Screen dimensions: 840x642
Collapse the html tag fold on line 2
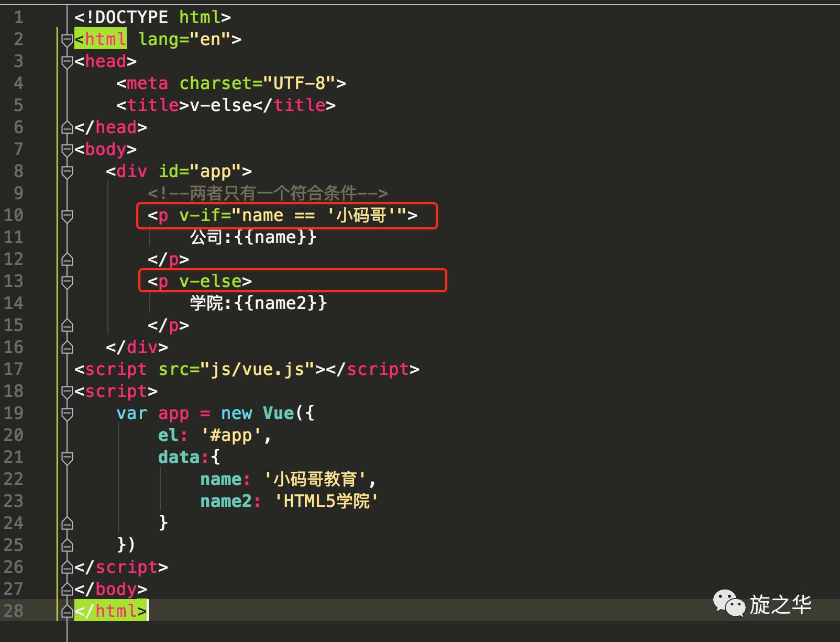(67, 40)
